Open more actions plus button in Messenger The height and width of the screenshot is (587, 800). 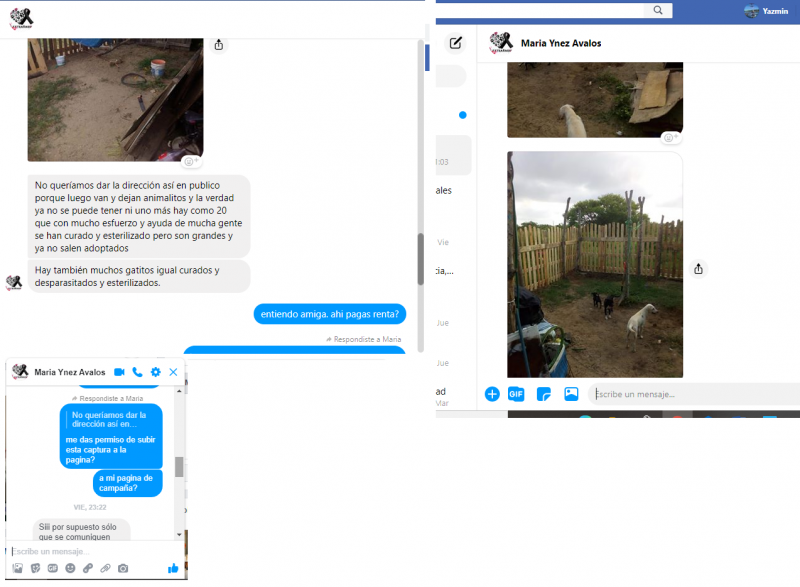(x=492, y=394)
